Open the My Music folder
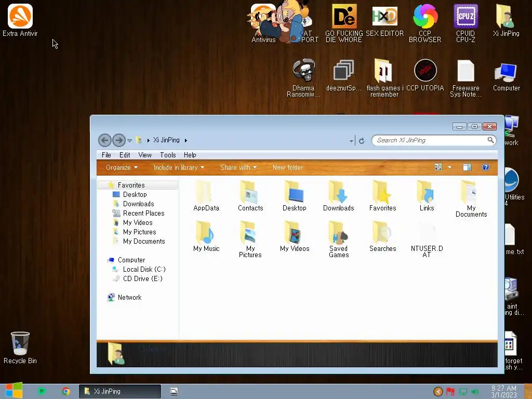The width and height of the screenshot is (532, 399). pos(206,236)
